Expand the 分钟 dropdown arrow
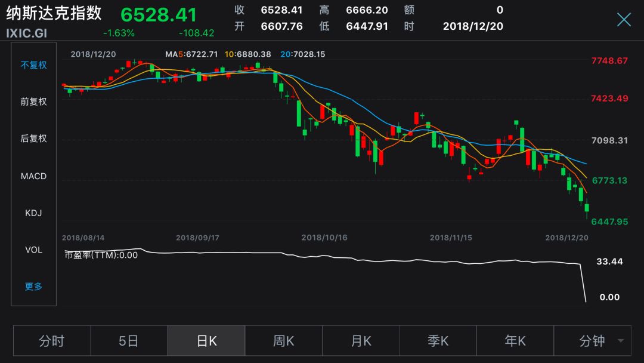Image resolution: width=644 pixels, height=363 pixels. tap(621, 340)
